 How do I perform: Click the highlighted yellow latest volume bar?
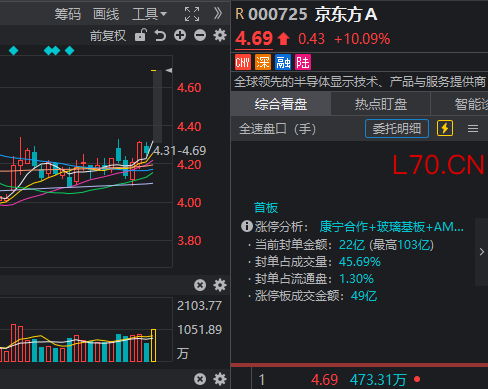pyautogui.click(x=153, y=345)
